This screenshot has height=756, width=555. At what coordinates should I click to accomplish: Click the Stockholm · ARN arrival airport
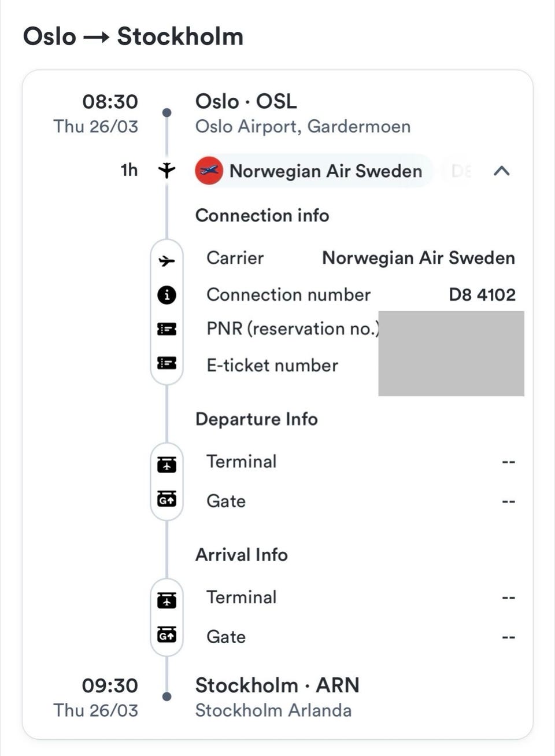click(277, 685)
